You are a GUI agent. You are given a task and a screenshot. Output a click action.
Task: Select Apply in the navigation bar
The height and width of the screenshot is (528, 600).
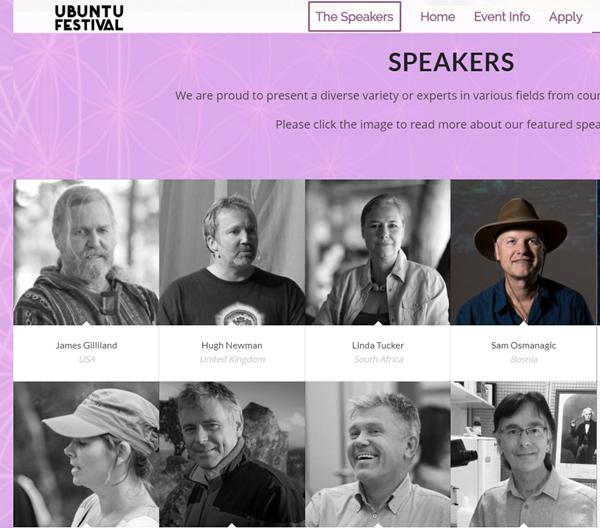[x=565, y=17]
